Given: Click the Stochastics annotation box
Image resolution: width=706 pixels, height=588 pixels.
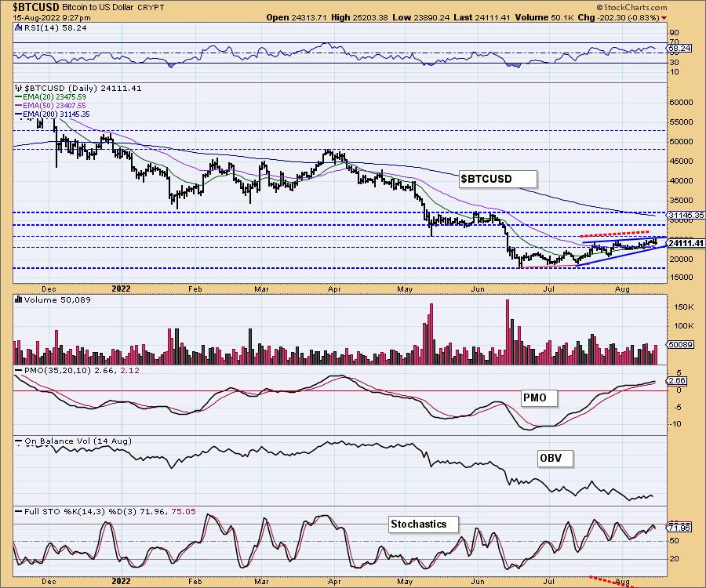Looking at the screenshot, I should (x=424, y=524).
